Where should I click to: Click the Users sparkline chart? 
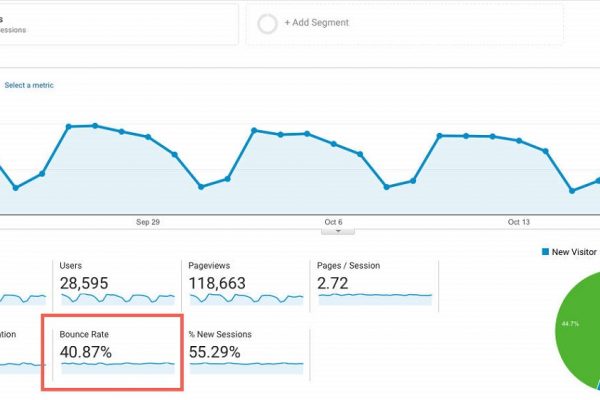tap(118, 299)
